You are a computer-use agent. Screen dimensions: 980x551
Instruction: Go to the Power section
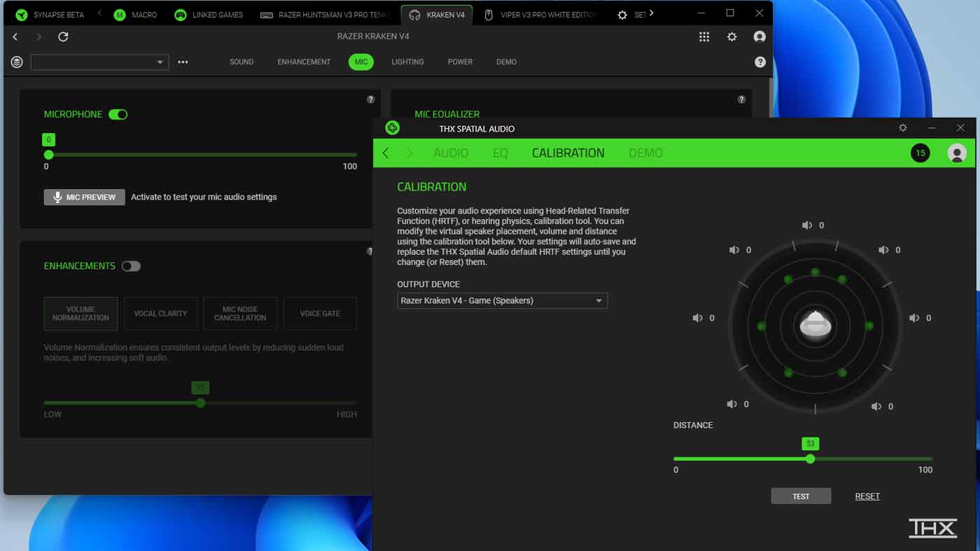point(460,62)
